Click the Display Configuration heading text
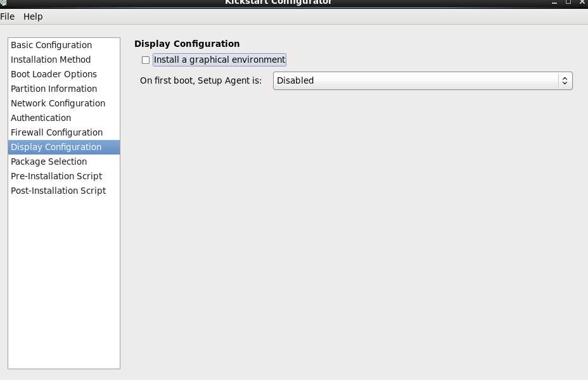The image size is (588, 380). point(187,44)
